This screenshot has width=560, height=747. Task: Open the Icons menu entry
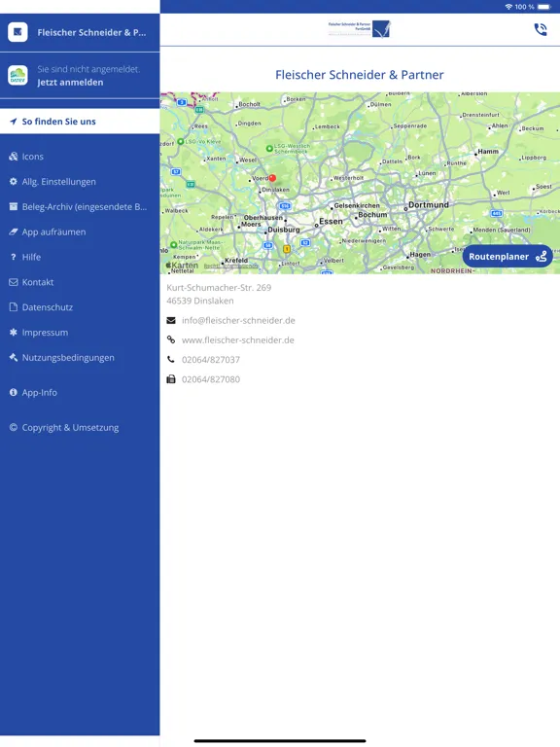point(80,157)
